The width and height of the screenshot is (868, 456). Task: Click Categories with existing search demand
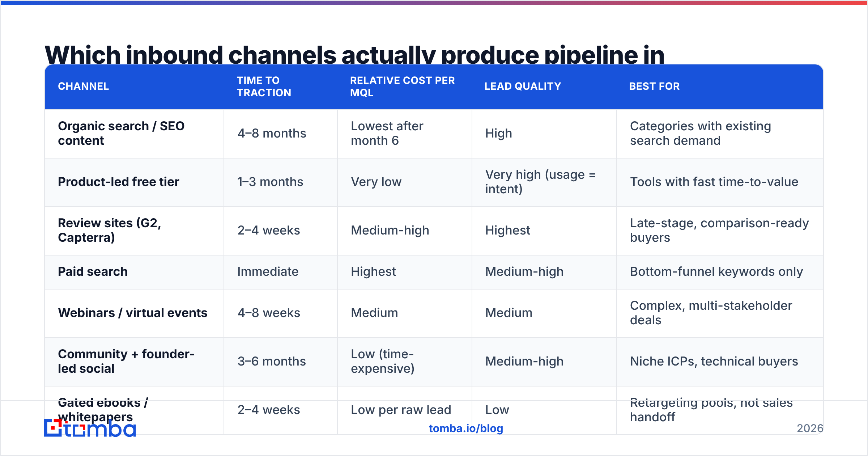pyautogui.click(x=720, y=134)
